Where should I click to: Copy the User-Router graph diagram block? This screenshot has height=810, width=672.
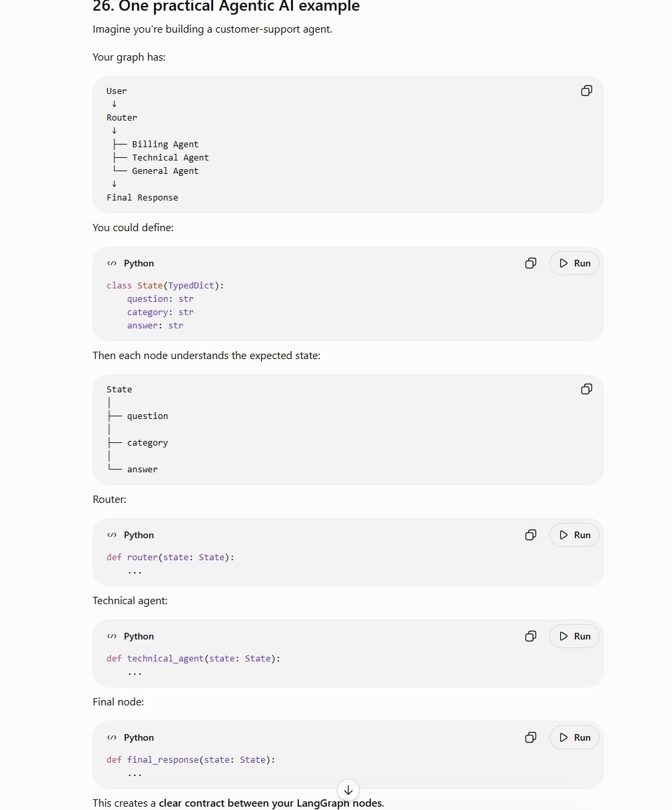coord(586,91)
